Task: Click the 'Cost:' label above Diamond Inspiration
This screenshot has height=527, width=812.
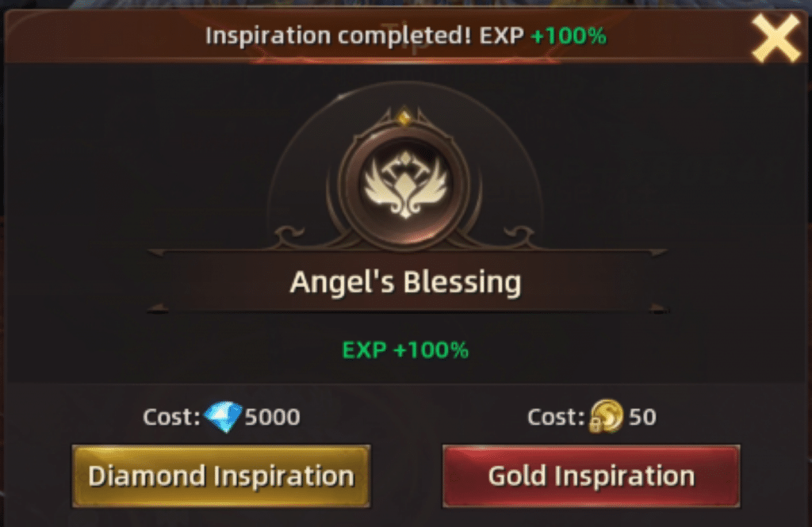Action: point(171,418)
